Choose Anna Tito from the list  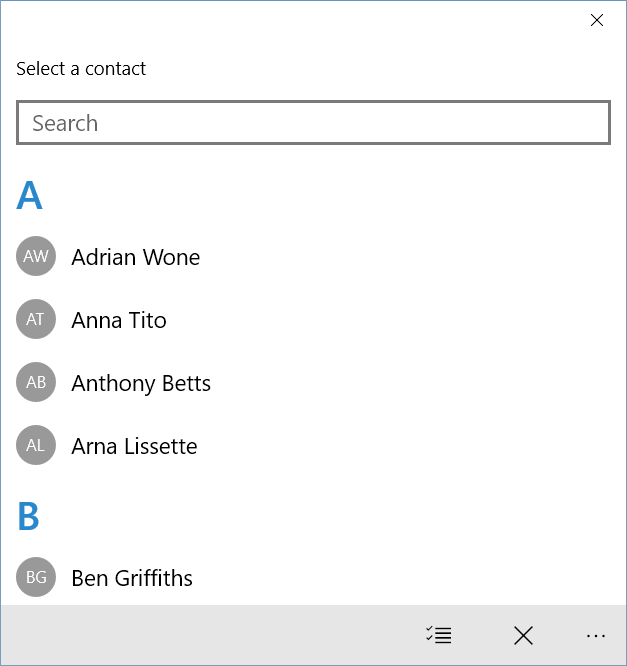point(119,320)
